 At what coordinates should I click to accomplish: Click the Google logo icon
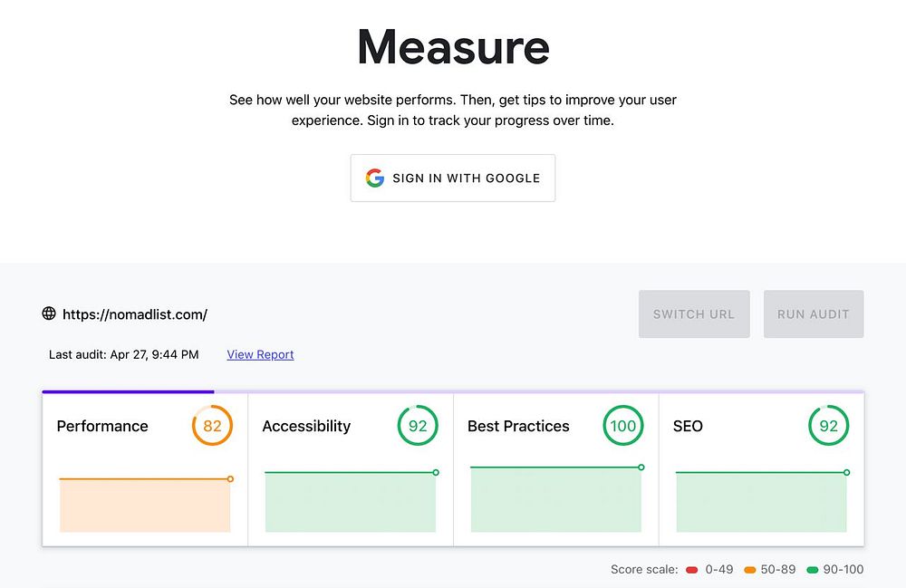pos(375,178)
